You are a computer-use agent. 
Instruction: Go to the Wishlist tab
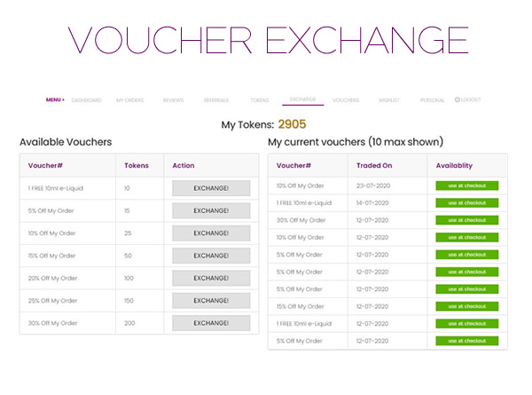[x=389, y=100]
